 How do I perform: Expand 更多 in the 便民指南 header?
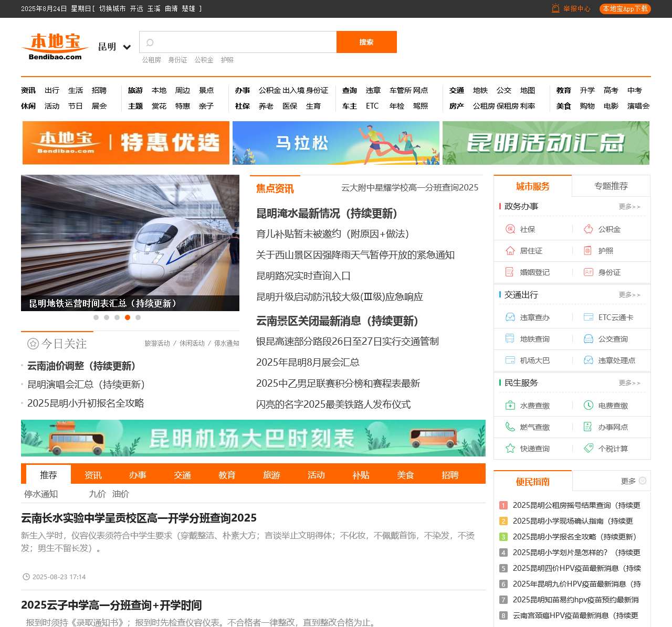point(633,481)
